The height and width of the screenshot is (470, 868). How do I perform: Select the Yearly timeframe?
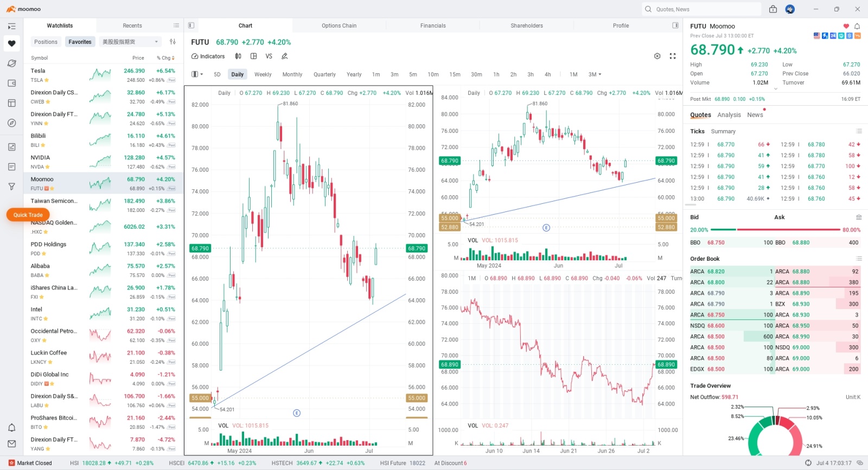(x=354, y=74)
